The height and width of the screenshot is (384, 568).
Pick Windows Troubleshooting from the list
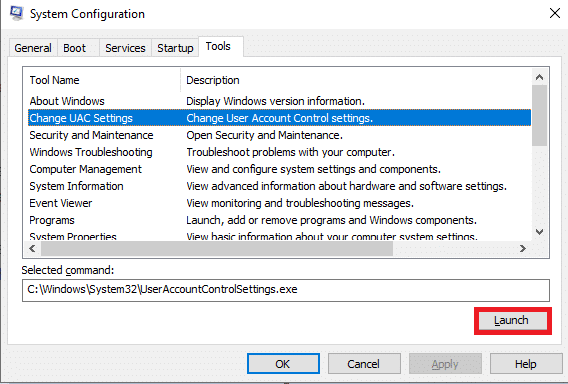pos(279,152)
